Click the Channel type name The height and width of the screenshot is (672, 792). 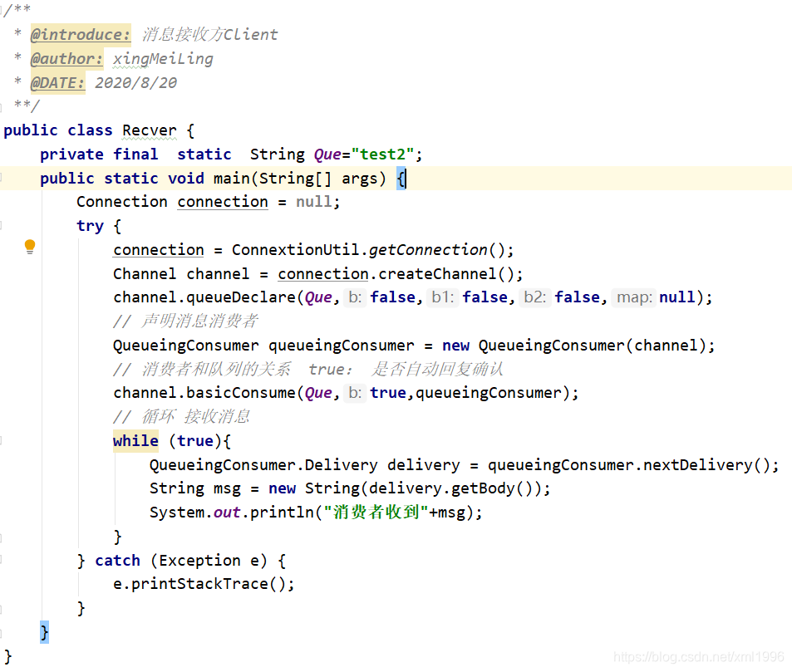145,273
